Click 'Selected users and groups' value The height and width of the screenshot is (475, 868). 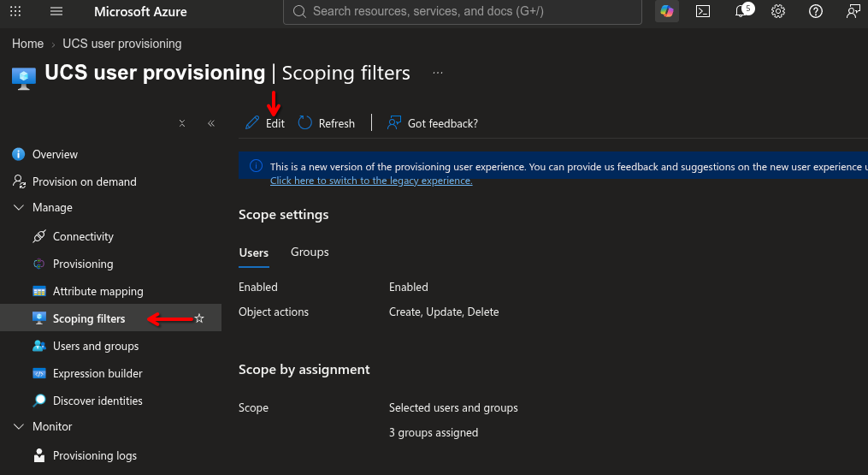pos(453,407)
